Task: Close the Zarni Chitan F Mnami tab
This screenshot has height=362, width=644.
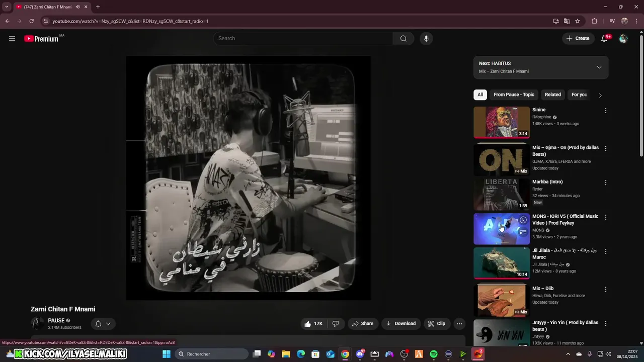Action: [x=86, y=7]
